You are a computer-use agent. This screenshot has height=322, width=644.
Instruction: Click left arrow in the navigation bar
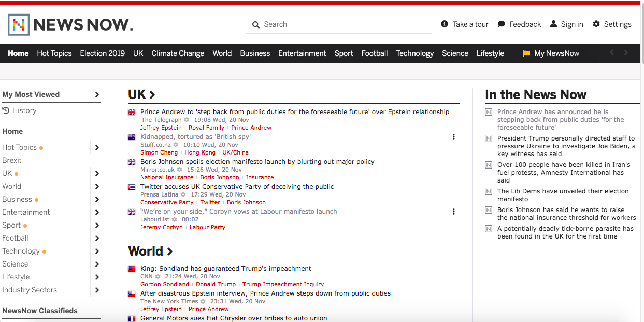pyautogui.click(x=612, y=53)
